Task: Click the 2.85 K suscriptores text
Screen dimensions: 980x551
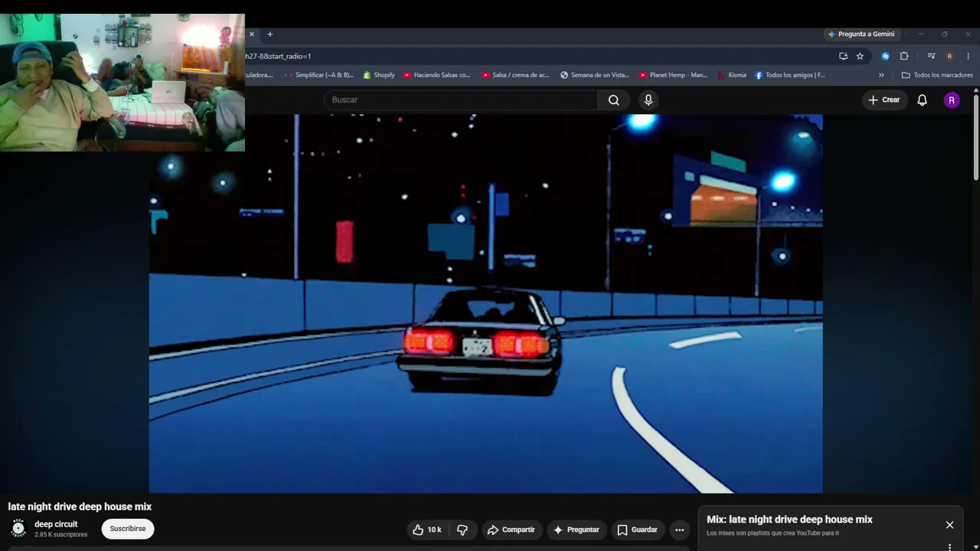Action: coord(60,535)
